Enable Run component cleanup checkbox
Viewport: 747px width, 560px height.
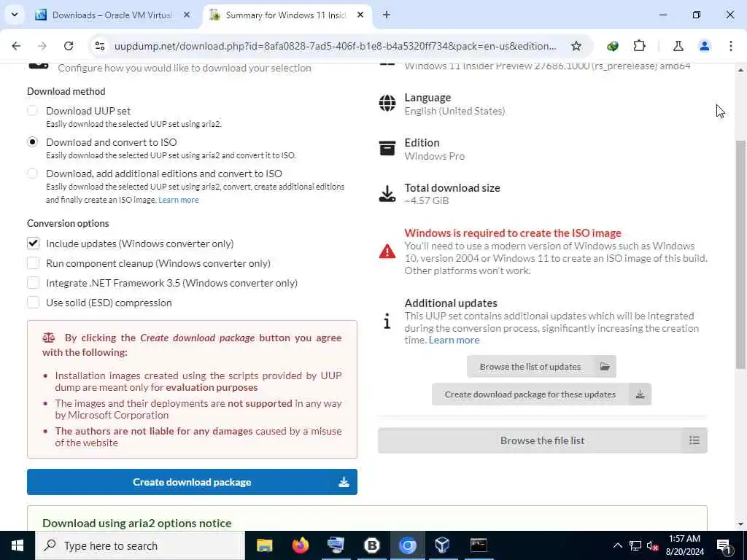click(33, 263)
